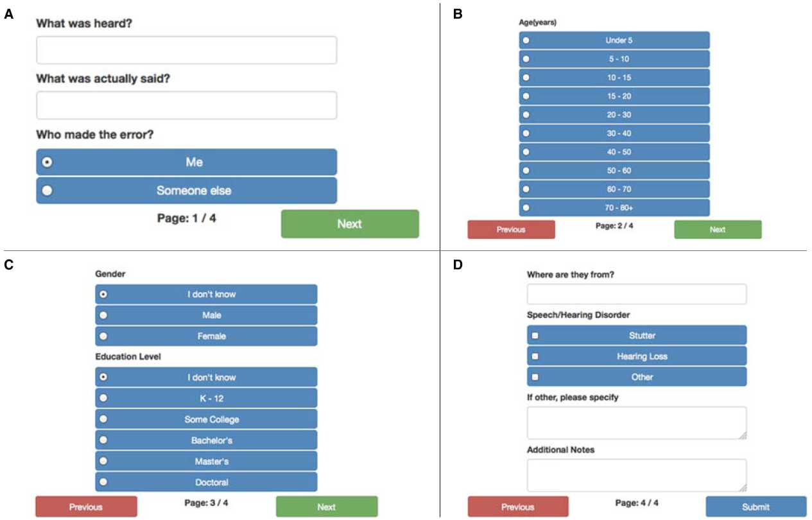Click Next on page 1
812x520 pixels.
[350, 223]
